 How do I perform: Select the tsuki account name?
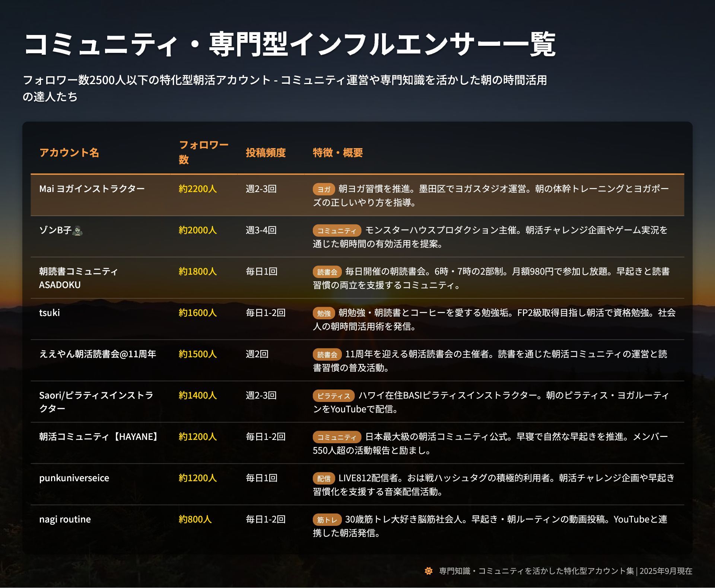click(x=50, y=313)
